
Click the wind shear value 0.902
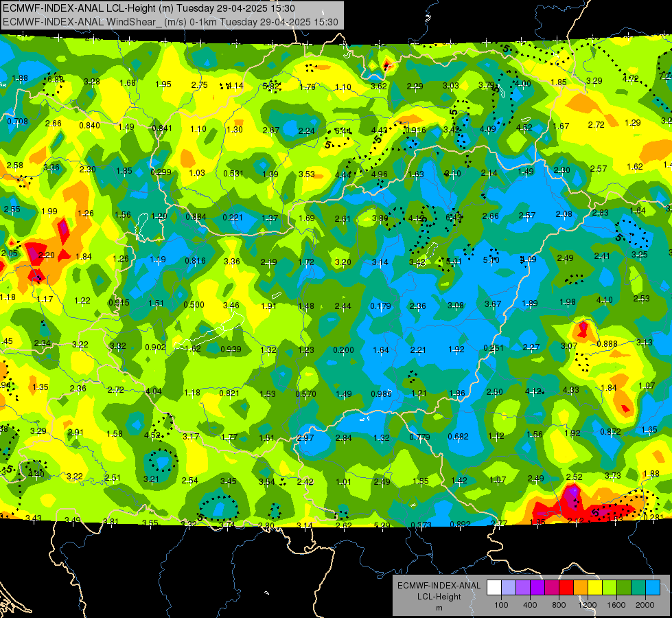[156, 347]
